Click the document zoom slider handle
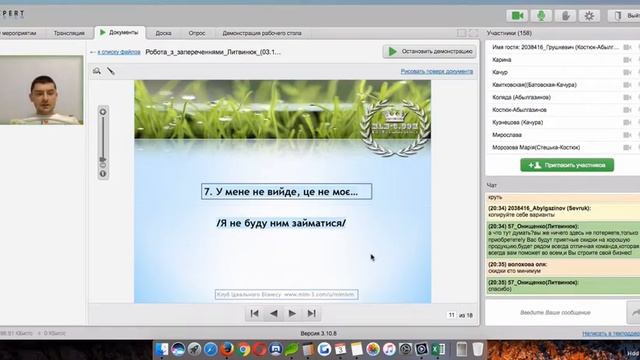The image size is (640, 360). (x=103, y=160)
